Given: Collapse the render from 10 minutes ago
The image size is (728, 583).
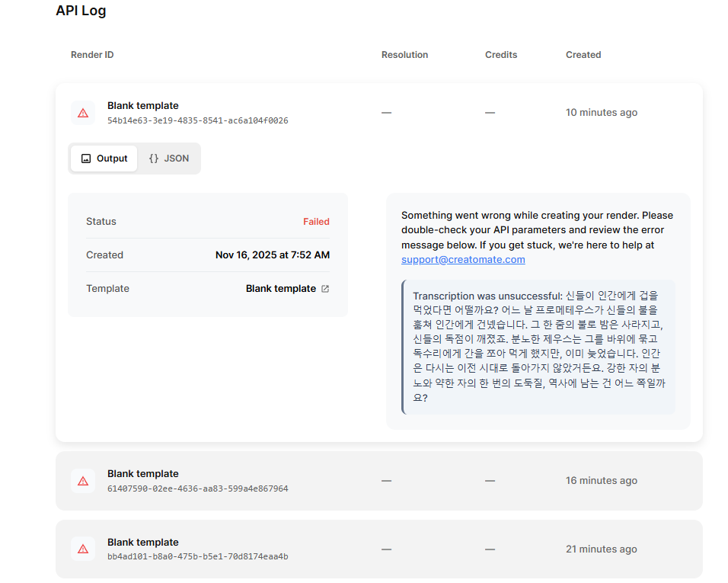Looking at the screenshot, I should [378, 113].
